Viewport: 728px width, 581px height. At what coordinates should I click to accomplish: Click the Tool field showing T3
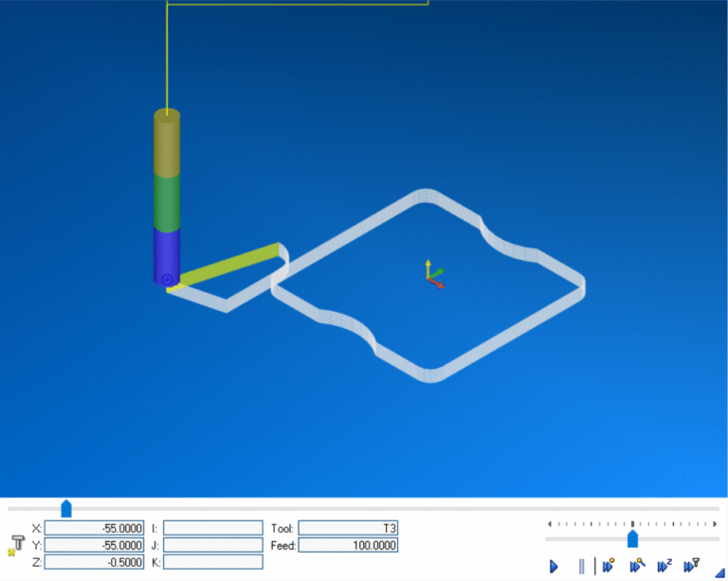coord(348,528)
